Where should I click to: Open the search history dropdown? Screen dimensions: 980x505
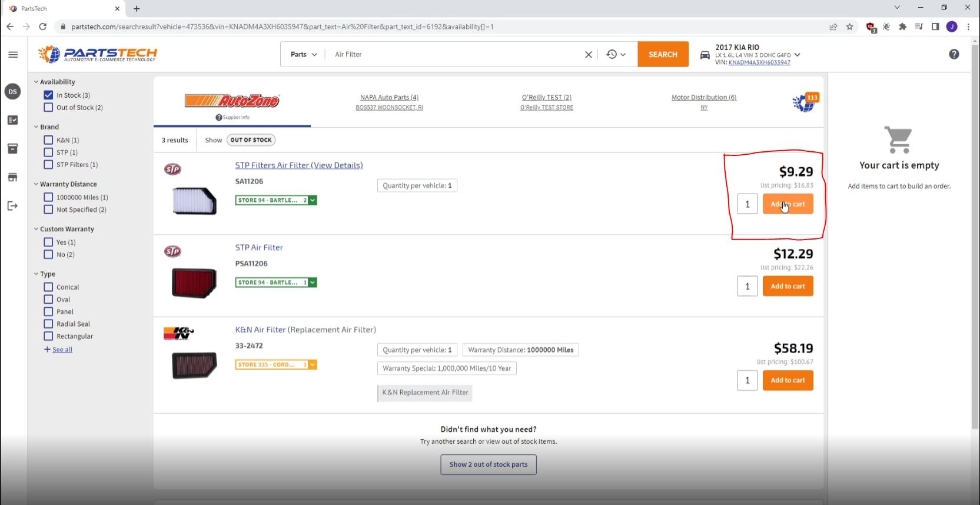pos(616,55)
